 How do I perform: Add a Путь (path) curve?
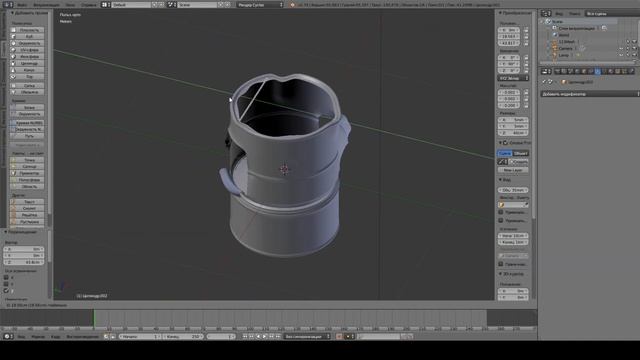click(x=27, y=136)
